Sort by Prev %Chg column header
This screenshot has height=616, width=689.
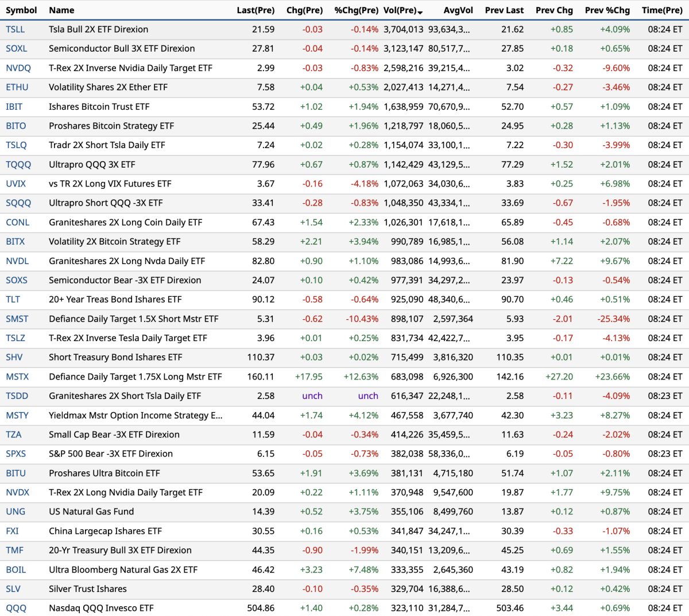coord(607,10)
